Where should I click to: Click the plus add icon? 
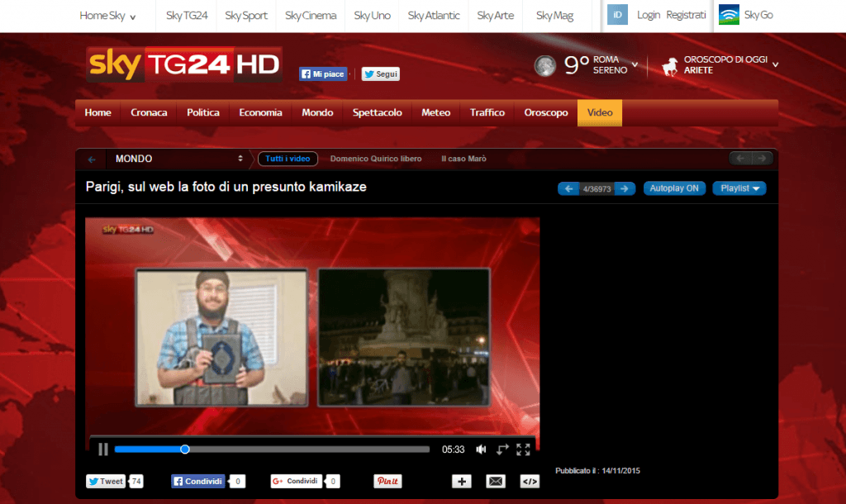(x=461, y=482)
